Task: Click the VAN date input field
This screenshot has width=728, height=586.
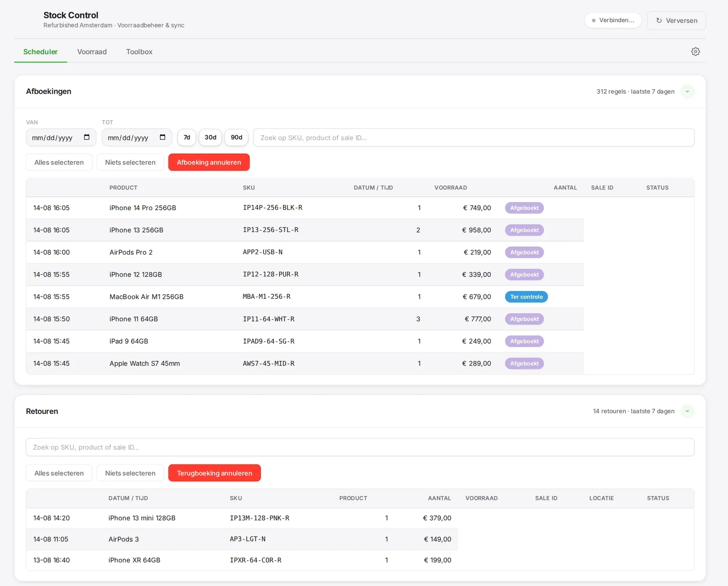Action: 61,137
